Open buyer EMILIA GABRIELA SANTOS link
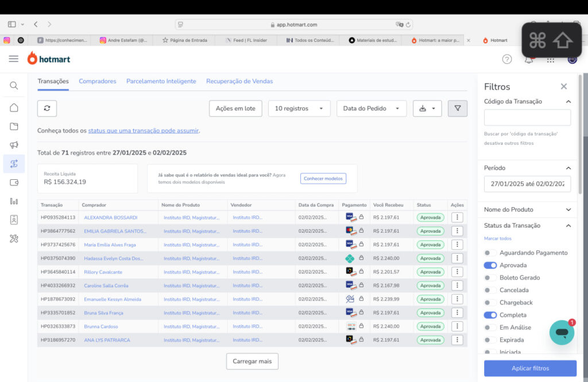Viewport: 588px width, 382px height. (115, 231)
